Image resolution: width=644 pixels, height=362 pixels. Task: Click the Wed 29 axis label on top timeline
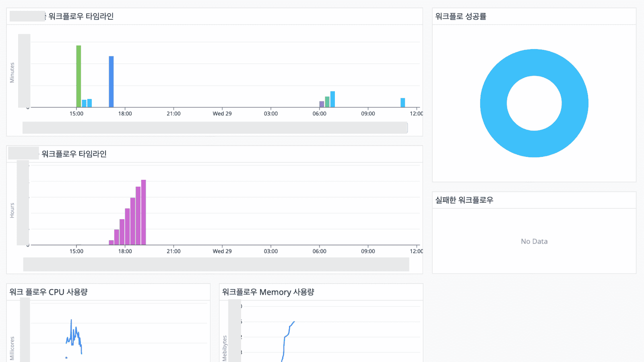click(222, 114)
